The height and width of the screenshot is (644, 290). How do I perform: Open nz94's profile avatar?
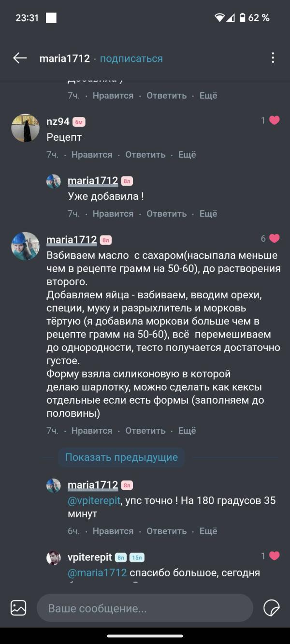click(25, 128)
